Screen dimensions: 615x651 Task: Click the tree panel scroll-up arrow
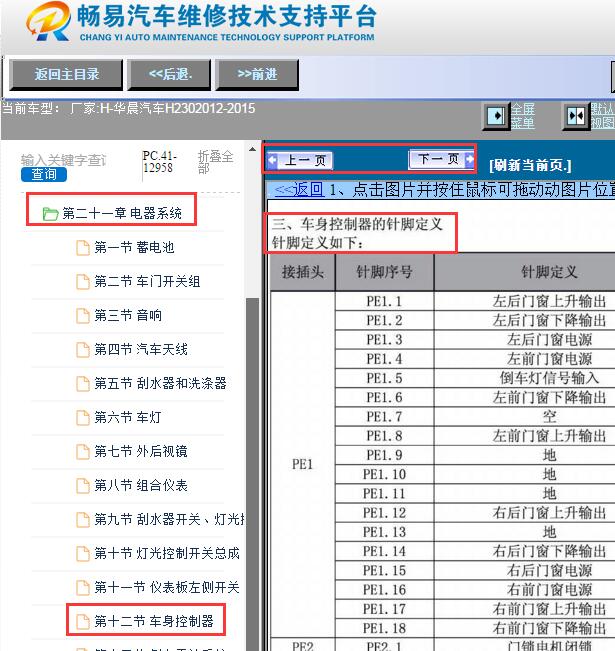click(252, 149)
